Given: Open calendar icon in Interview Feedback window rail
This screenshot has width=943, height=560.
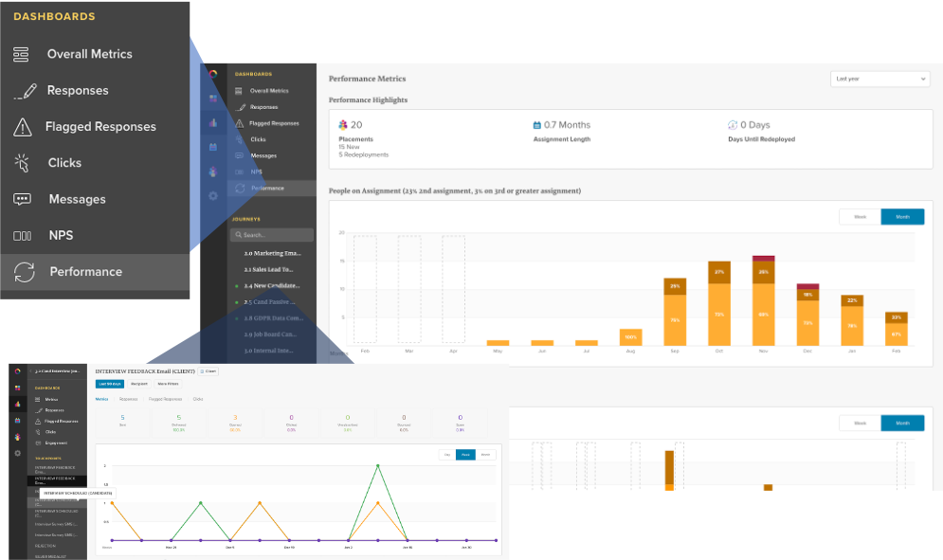Looking at the screenshot, I should (x=17, y=421).
